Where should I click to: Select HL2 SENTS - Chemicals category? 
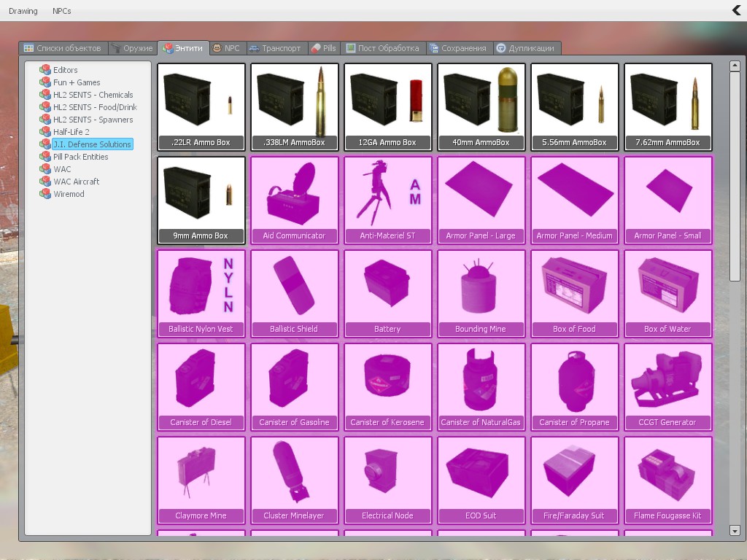coord(86,95)
